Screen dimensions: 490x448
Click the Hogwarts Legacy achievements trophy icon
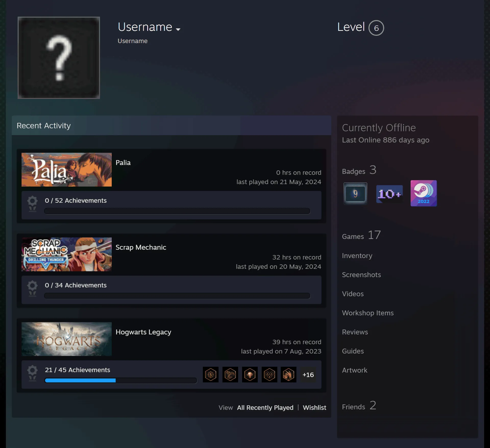[x=32, y=373]
